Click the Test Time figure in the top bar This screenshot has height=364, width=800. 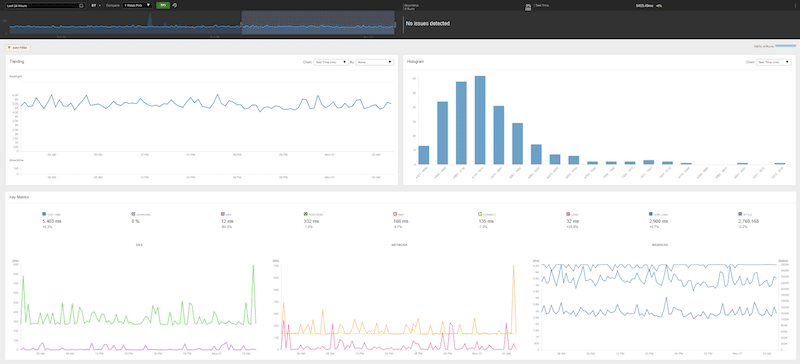click(645, 5)
